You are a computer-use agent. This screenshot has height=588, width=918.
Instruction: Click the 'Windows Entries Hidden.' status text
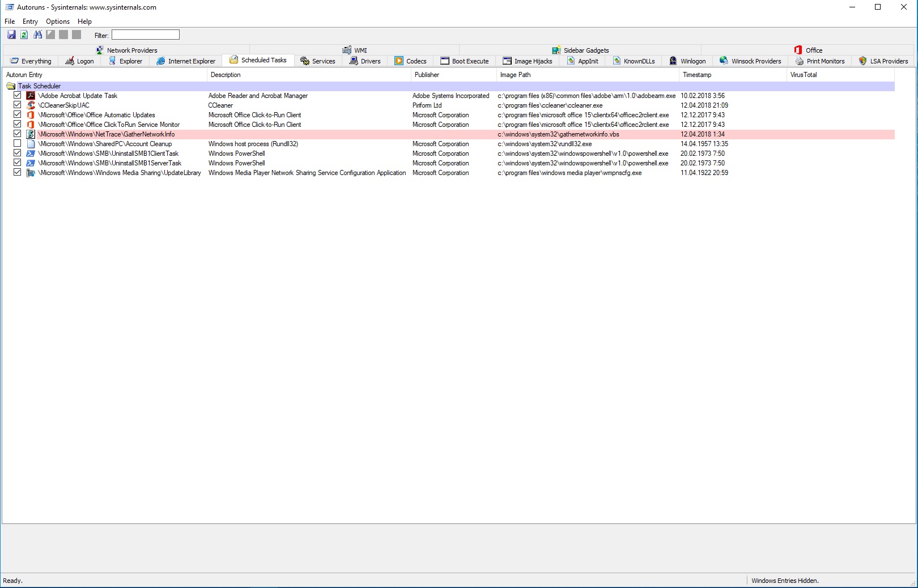coord(785,581)
